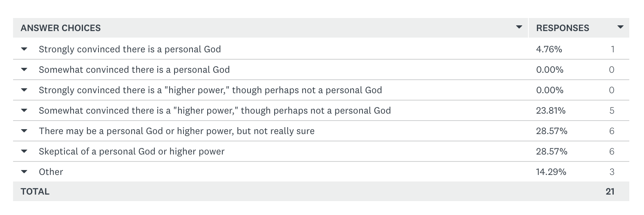Expand the "Other" row arrow
The height and width of the screenshot is (215, 644).
[x=24, y=172]
